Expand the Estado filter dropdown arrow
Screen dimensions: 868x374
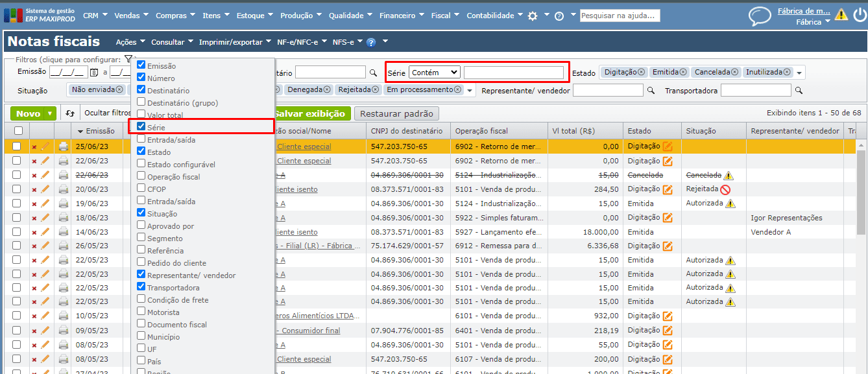coord(800,73)
